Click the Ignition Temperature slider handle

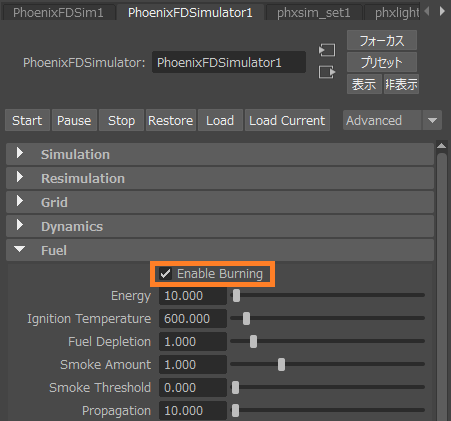(x=246, y=319)
